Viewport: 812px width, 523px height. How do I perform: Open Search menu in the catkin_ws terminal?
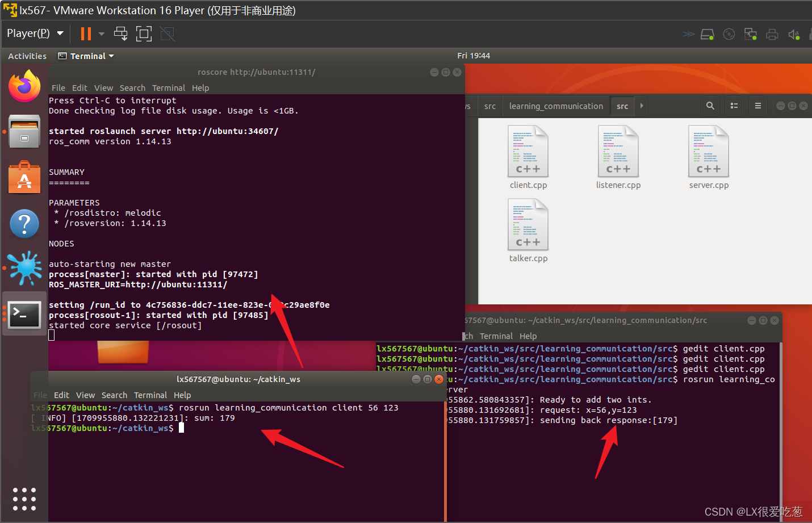coord(114,395)
